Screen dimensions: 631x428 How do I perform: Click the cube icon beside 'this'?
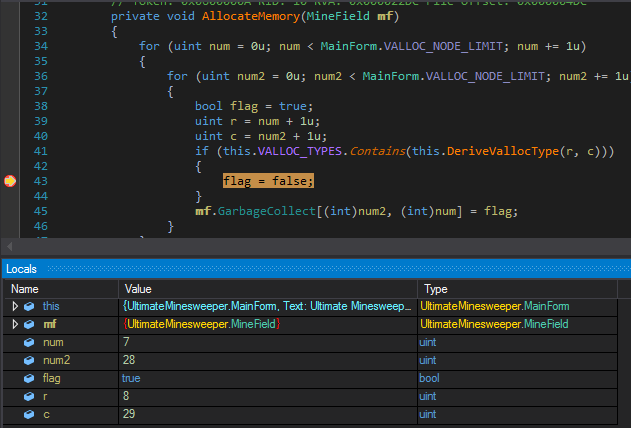tap(29, 306)
